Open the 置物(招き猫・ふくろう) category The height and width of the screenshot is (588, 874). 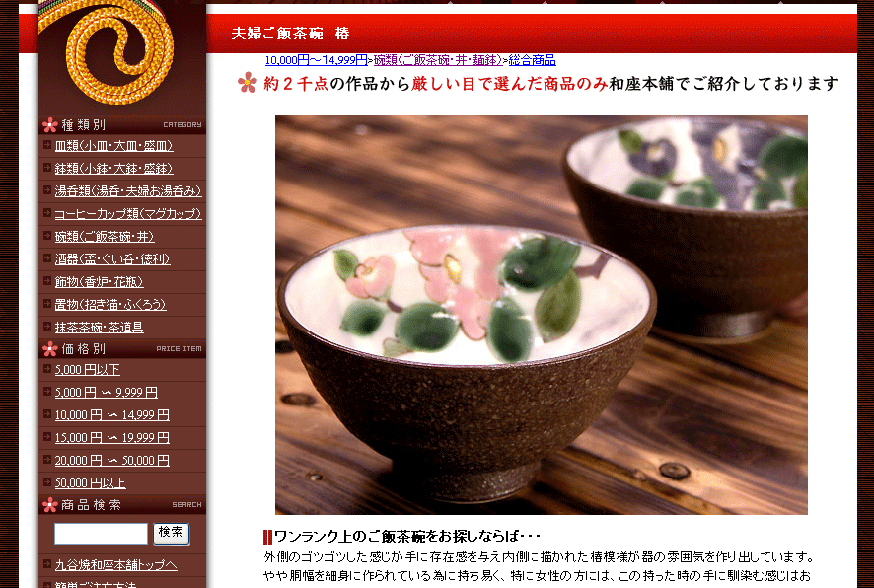click(110, 304)
